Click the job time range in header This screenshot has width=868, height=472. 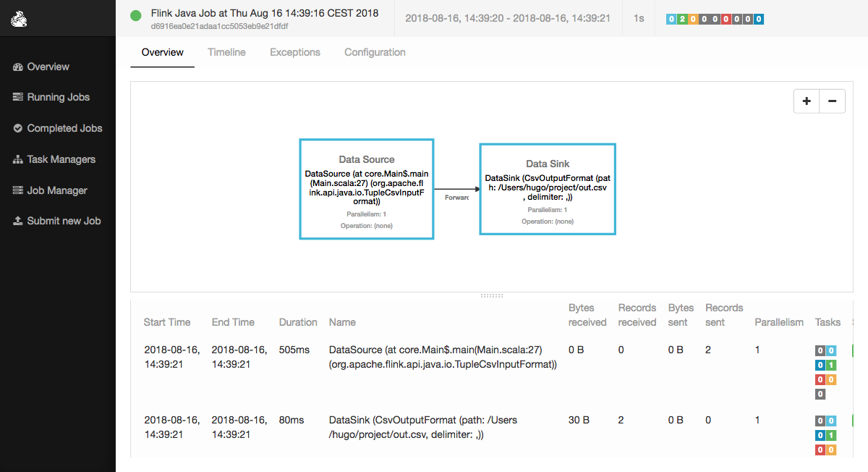click(509, 18)
